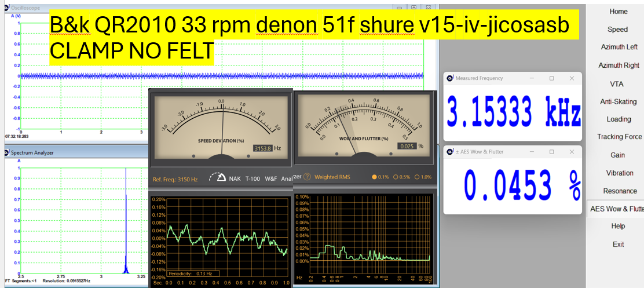Close the Measured Frequency window
The width and height of the screenshot is (644, 288).
point(572,78)
